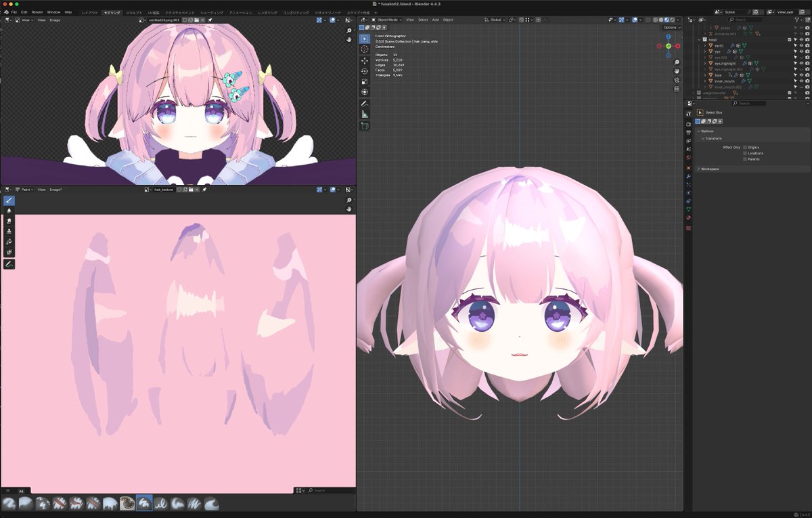
Task: Switch to the アニメーション workspace tab
Action: (240, 12)
